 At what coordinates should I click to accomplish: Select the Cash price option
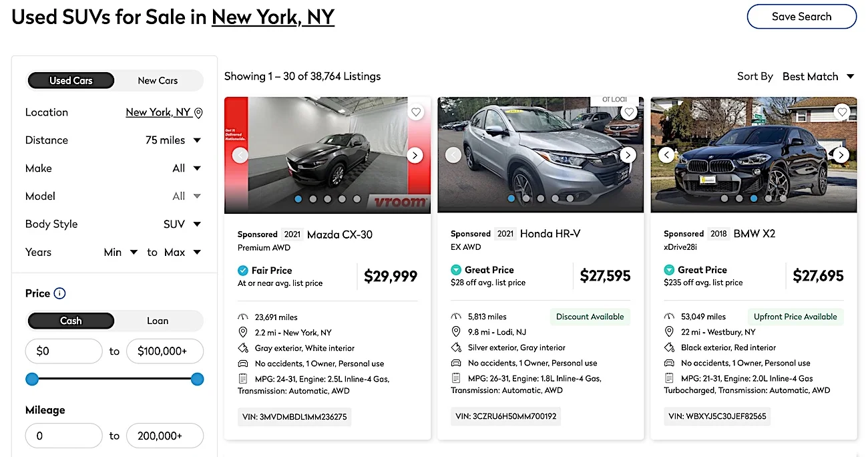coord(71,321)
